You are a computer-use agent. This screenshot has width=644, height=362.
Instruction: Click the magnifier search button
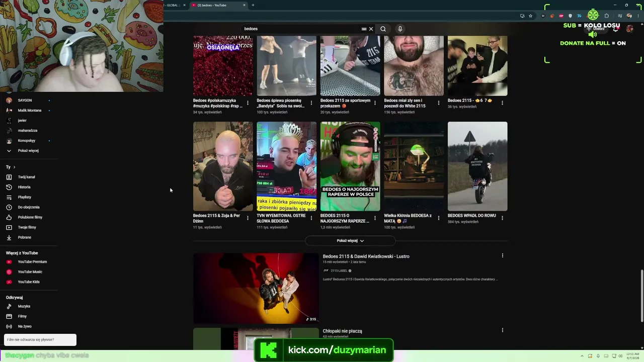click(x=383, y=29)
